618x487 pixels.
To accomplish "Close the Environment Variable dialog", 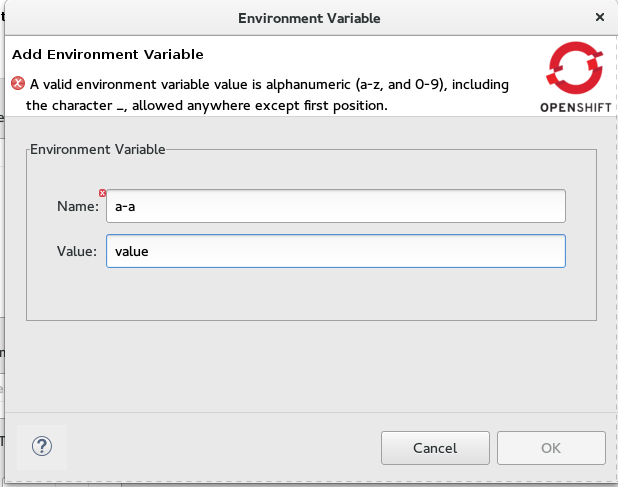I will [600, 18].
